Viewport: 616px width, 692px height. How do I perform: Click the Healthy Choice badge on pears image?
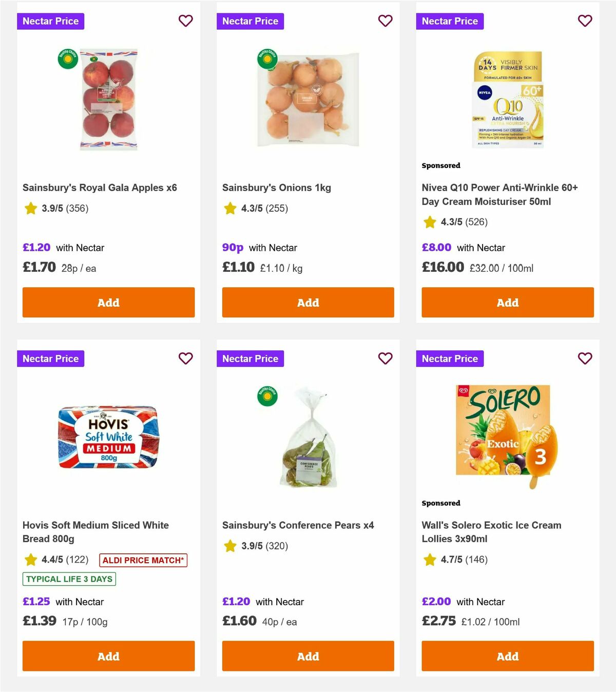pyautogui.click(x=267, y=396)
